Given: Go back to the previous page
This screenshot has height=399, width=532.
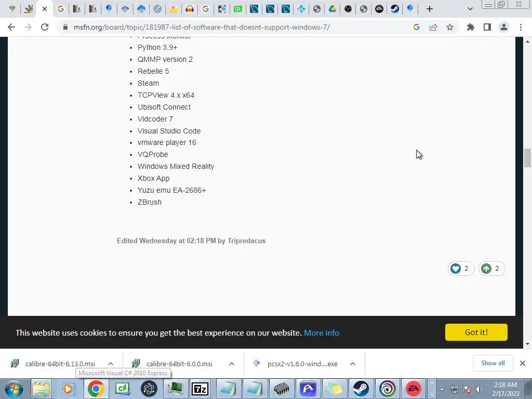Looking at the screenshot, I should (11, 27).
